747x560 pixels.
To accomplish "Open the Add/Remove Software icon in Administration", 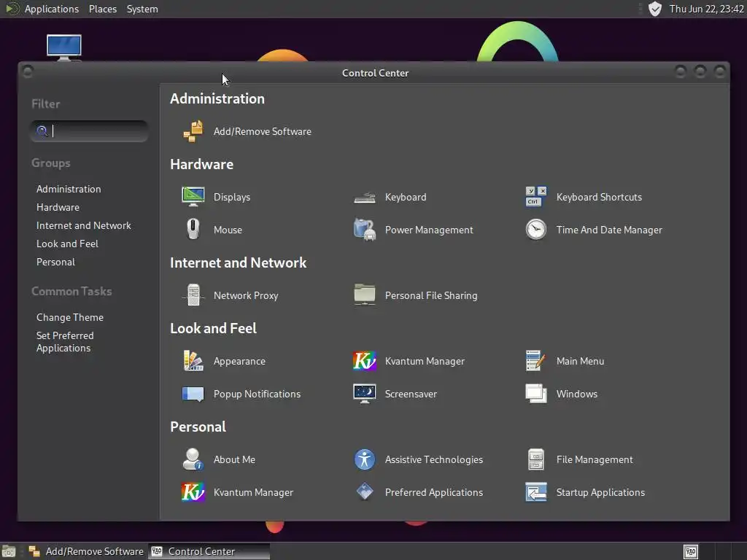I will click(193, 131).
